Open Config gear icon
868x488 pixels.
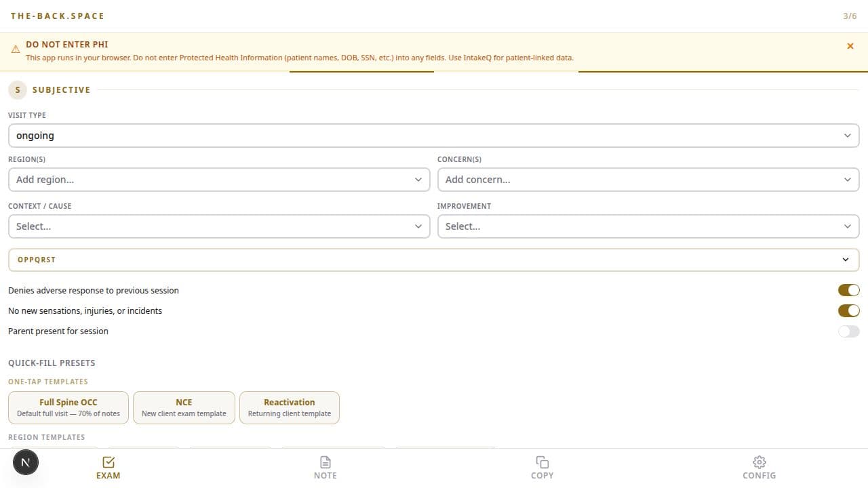[x=759, y=462]
